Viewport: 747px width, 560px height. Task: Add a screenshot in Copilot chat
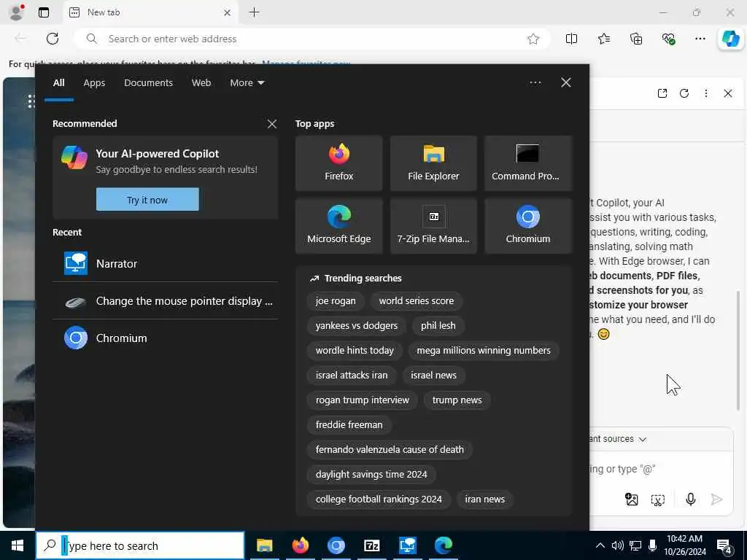658,499
